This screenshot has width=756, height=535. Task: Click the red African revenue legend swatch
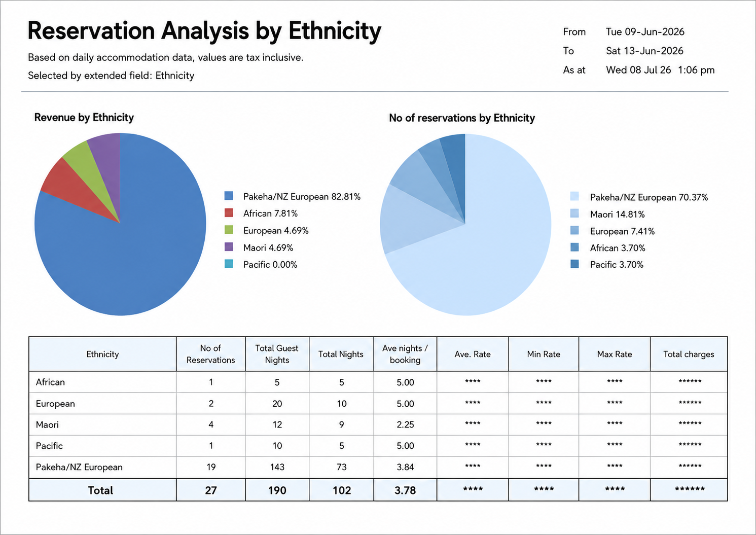pyautogui.click(x=229, y=213)
